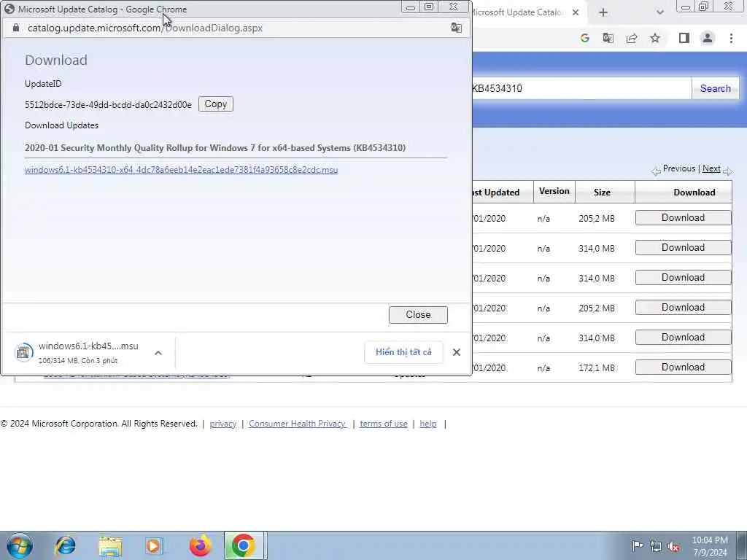747x560 pixels.
Task: Sort by the Size column header
Action: click(x=602, y=192)
